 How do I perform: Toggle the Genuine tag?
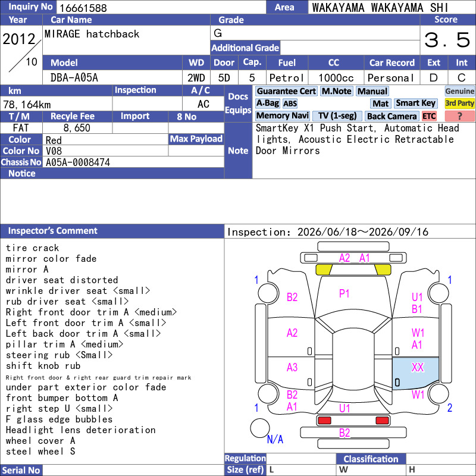click(x=459, y=91)
